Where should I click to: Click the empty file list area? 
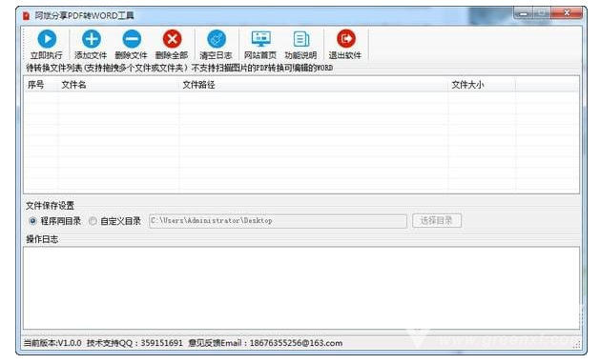tap(301, 141)
